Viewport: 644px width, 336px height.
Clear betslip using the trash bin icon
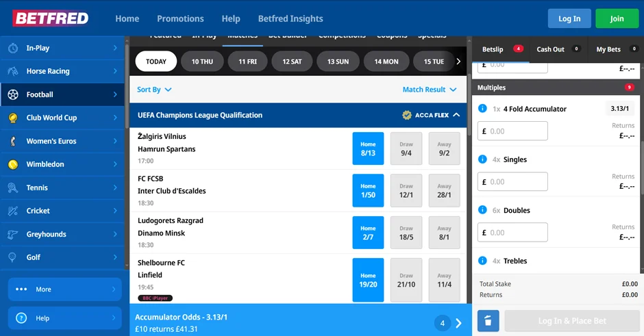click(488, 321)
